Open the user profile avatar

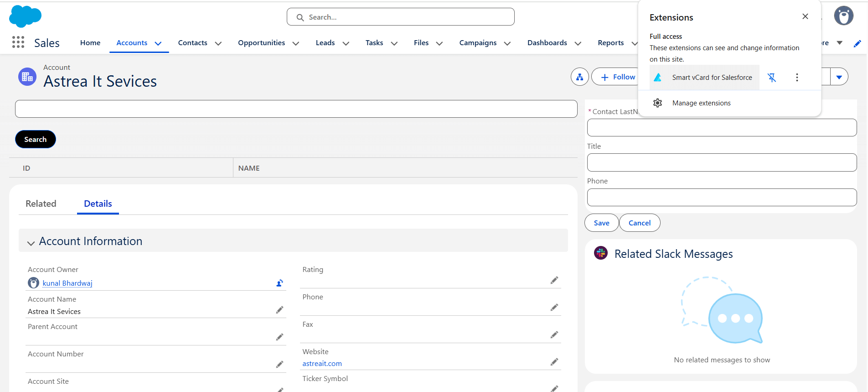click(x=843, y=16)
